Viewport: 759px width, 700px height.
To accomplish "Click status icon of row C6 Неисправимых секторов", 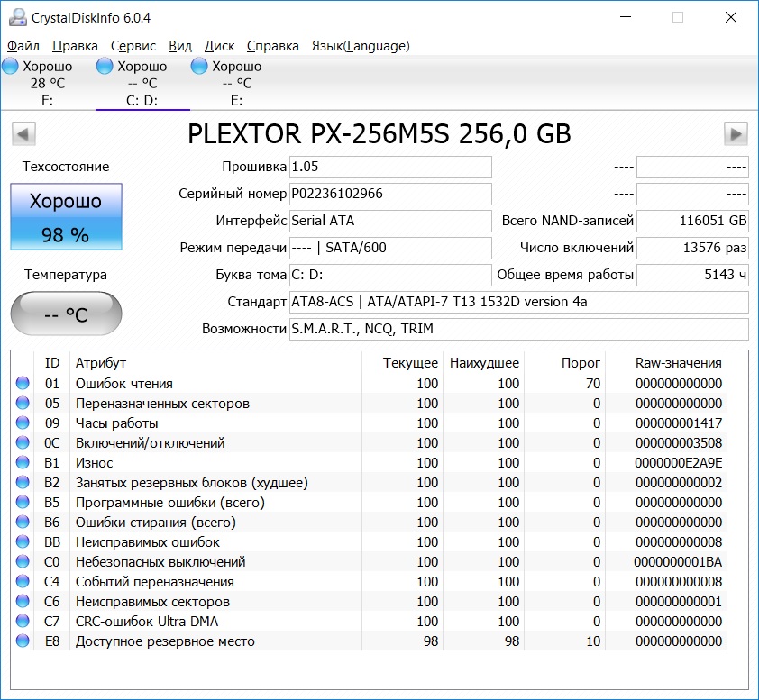I will click(23, 601).
